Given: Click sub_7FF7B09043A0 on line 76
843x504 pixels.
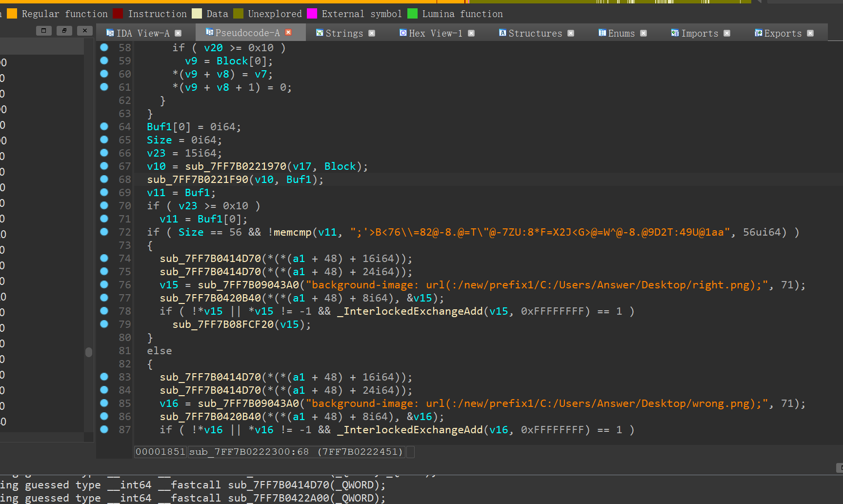Looking at the screenshot, I should (x=248, y=285).
